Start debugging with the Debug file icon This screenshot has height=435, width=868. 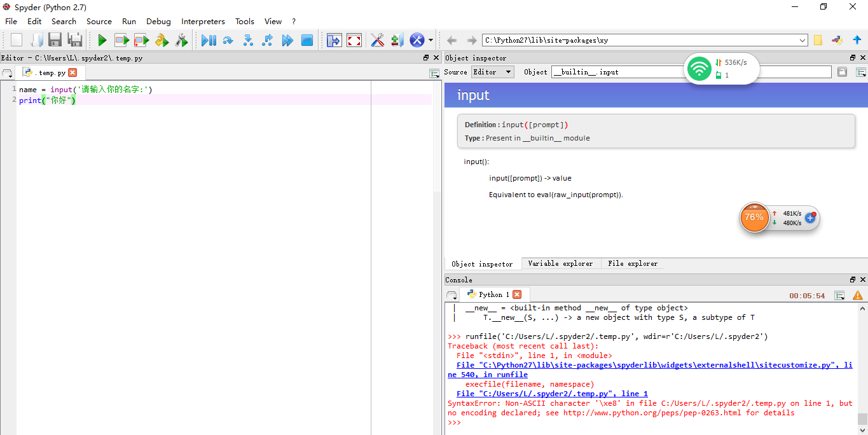click(x=208, y=41)
